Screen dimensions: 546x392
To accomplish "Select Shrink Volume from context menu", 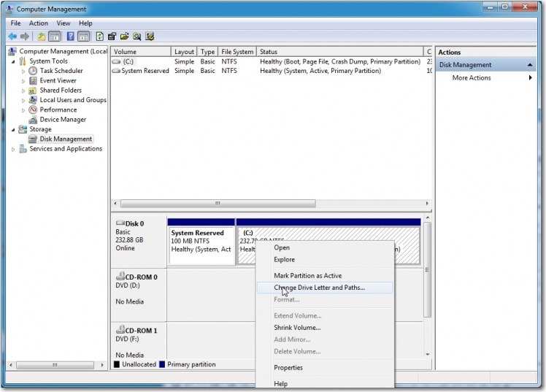I will point(297,328).
